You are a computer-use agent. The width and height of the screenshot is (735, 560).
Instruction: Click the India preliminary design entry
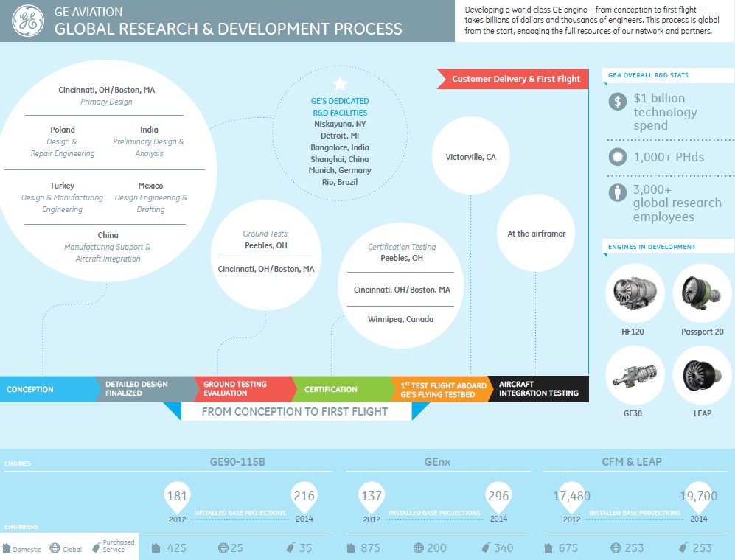[x=149, y=141]
